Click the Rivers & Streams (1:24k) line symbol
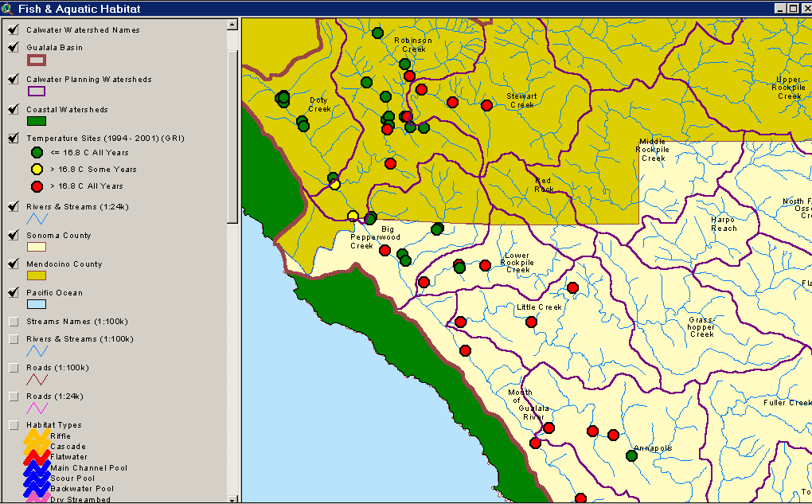Image resolution: width=812 pixels, height=504 pixels. 37,219
